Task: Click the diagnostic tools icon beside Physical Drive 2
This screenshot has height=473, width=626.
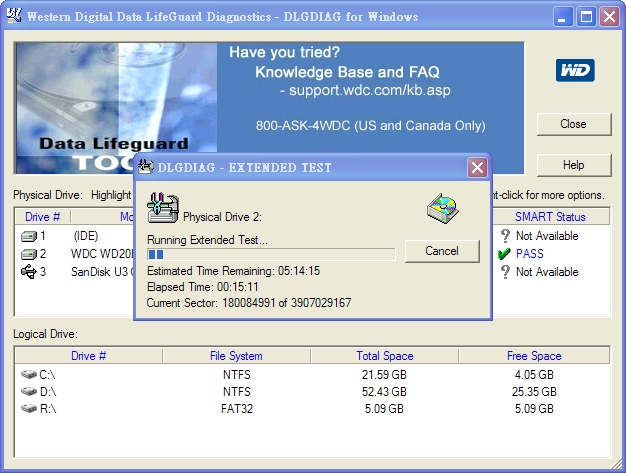Action: pyautogui.click(x=163, y=208)
